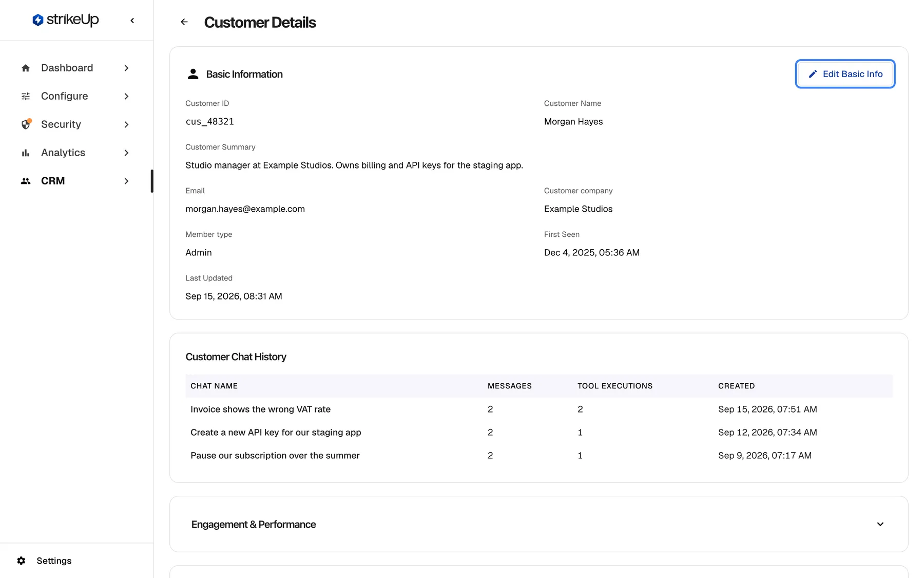Screen dimensions: 924x578
Task: Click the Security shield icon
Action: point(26,124)
